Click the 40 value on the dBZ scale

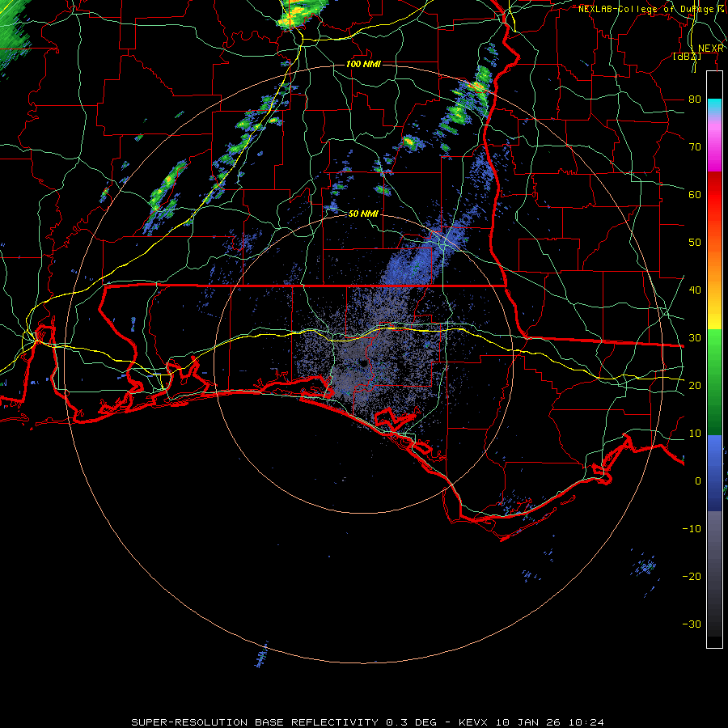(695, 290)
